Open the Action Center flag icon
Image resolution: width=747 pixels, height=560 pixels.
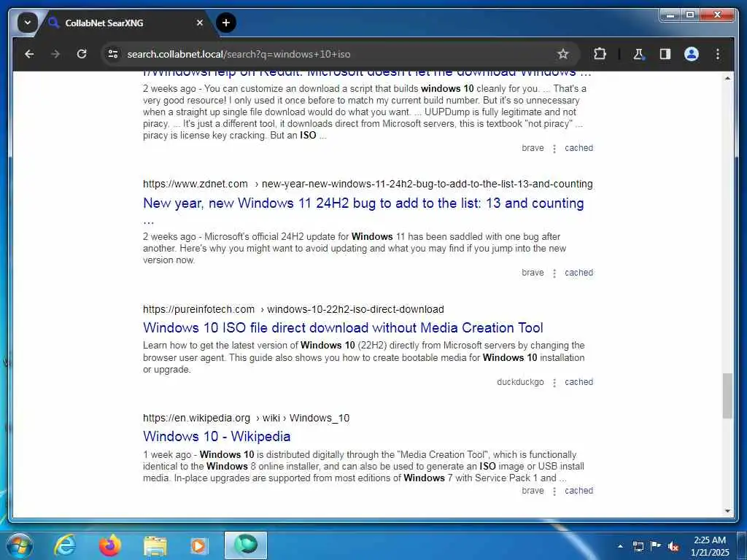point(656,546)
